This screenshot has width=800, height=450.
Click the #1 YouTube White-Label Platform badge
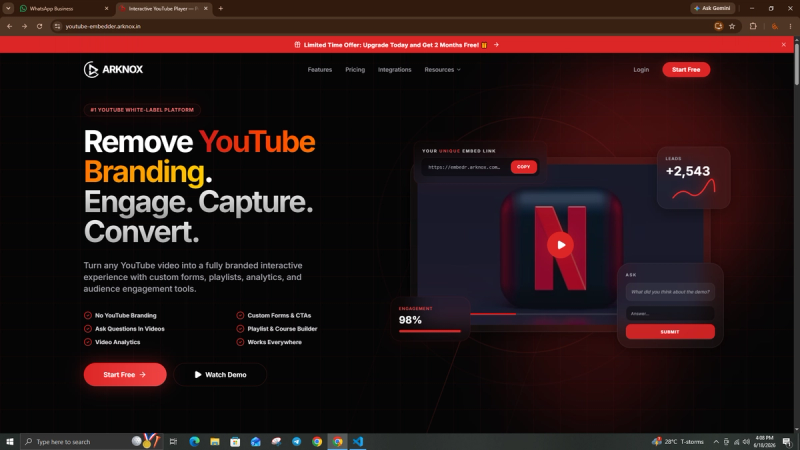point(142,110)
